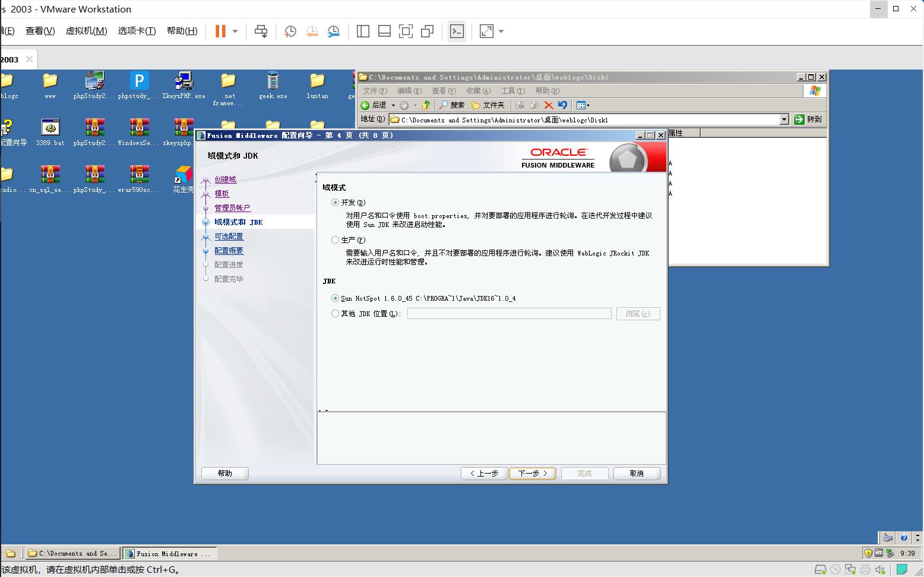Open snapshot manager via the wrench clock icon
Viewport: 924px width, 577px height.
click(x=334, y=31)
